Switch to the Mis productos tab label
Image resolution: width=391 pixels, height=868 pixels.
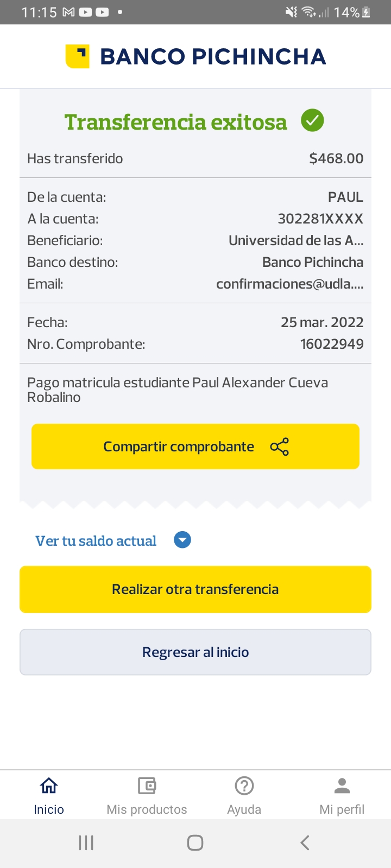147,809
